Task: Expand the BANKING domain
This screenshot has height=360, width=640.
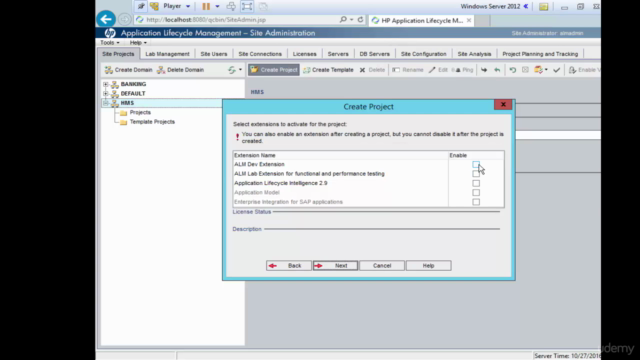Action: (106, 84)
